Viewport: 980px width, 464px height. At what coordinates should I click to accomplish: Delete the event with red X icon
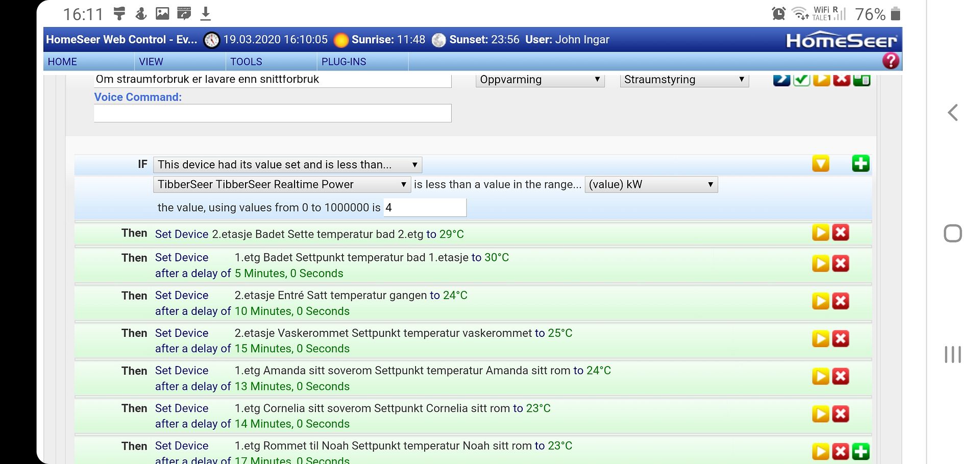click(x=841, y=79)
